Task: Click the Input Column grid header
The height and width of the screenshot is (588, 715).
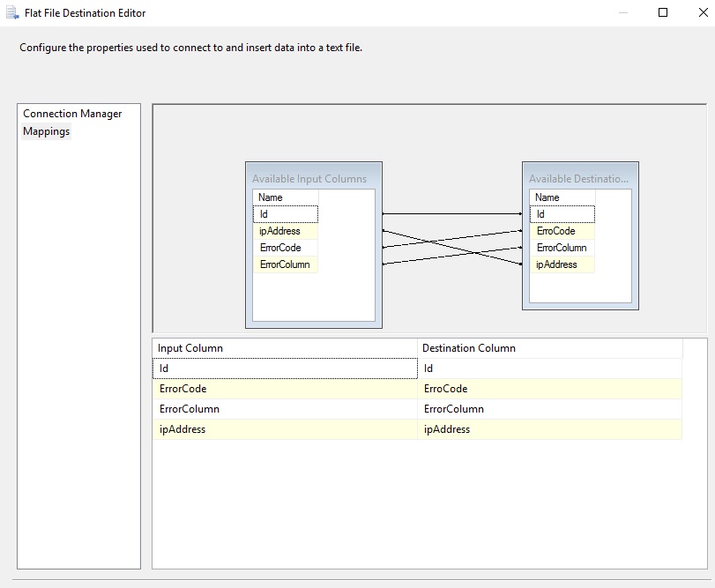Action: (x=285, y=348)
